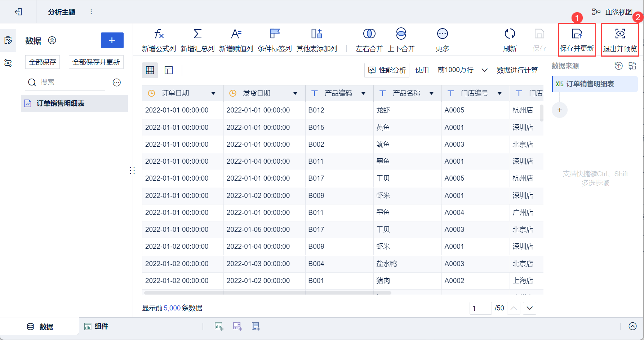Image resolution: width=644 pixels, height=340 pixels.
Task: Click the 发货日期 date type icon
Action: pos(233,93)
